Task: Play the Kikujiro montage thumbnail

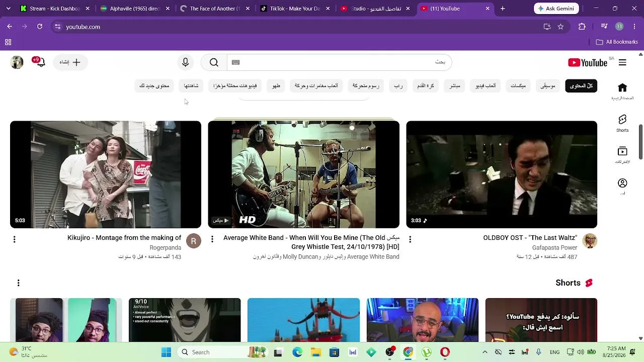Action: (x=106, y=174)
